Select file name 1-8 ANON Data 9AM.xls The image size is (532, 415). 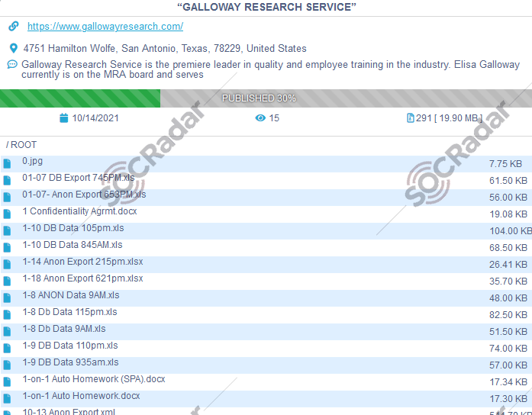click(70, 295)
